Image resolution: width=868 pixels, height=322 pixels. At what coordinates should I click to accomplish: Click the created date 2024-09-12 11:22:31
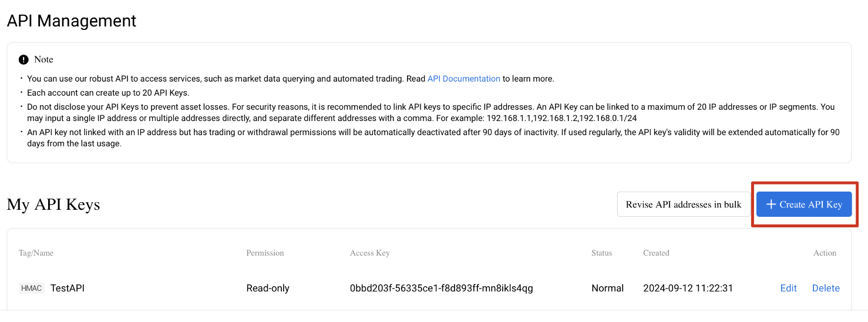click(688, 288)
